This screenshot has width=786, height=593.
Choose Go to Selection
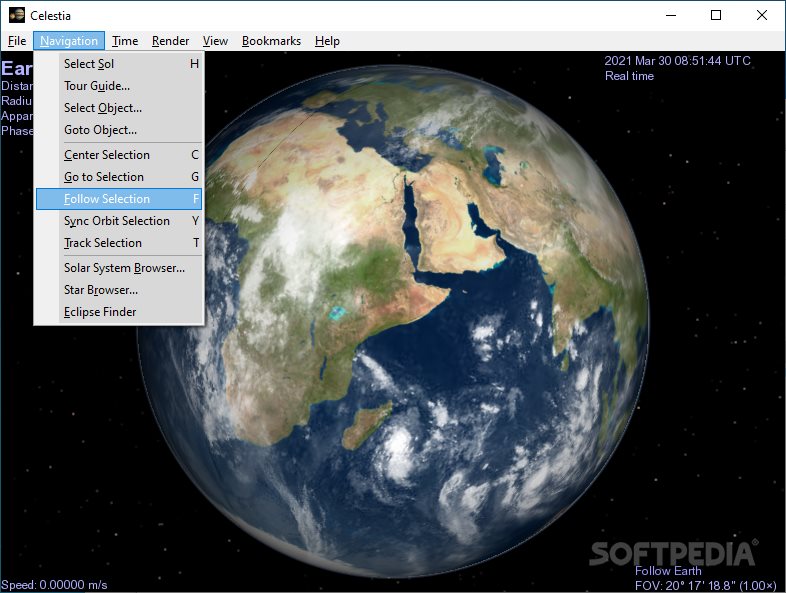pos(119,177)
